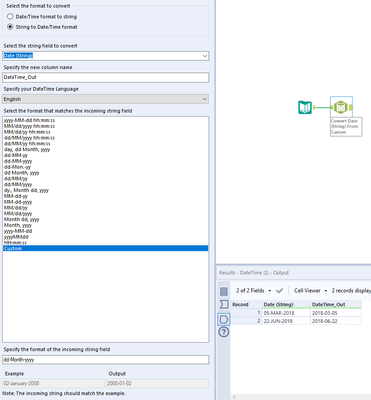
Task: Click the incoming string format field
Action: pos(106,360)
